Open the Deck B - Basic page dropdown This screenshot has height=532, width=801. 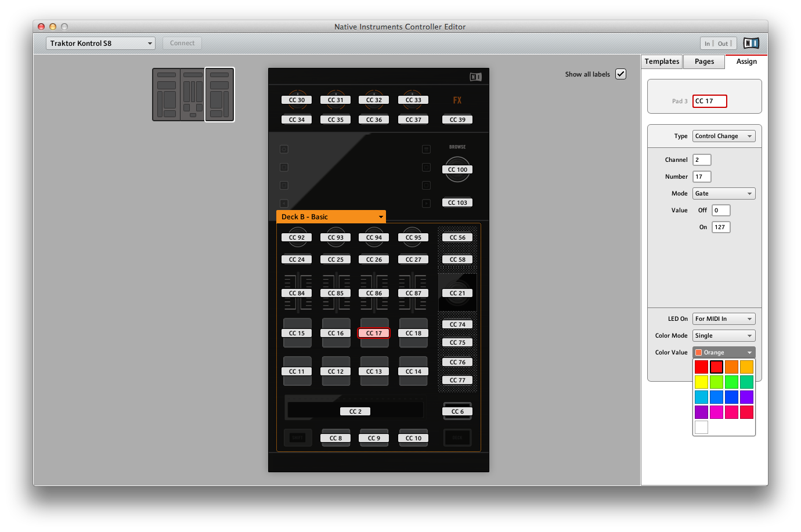331,216
